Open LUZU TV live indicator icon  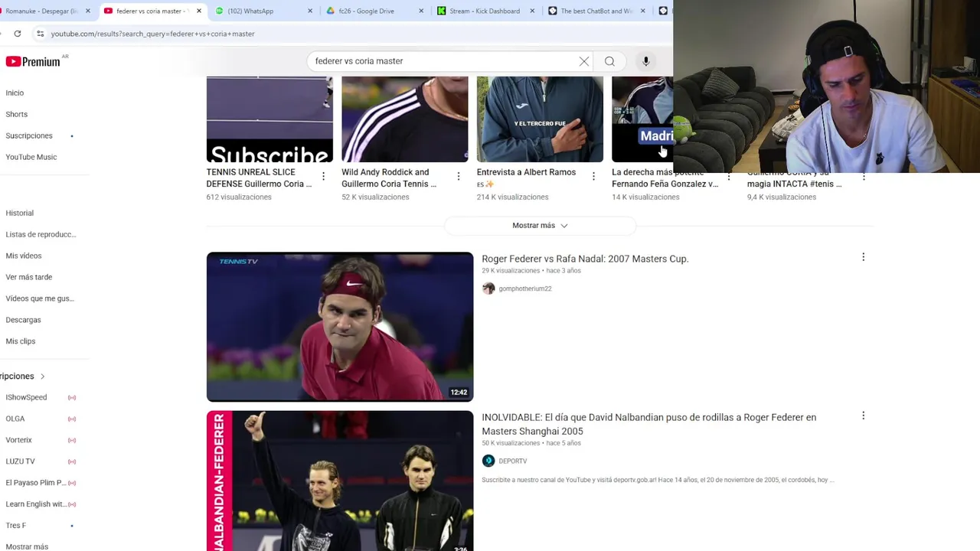click(x=72, y=461)
